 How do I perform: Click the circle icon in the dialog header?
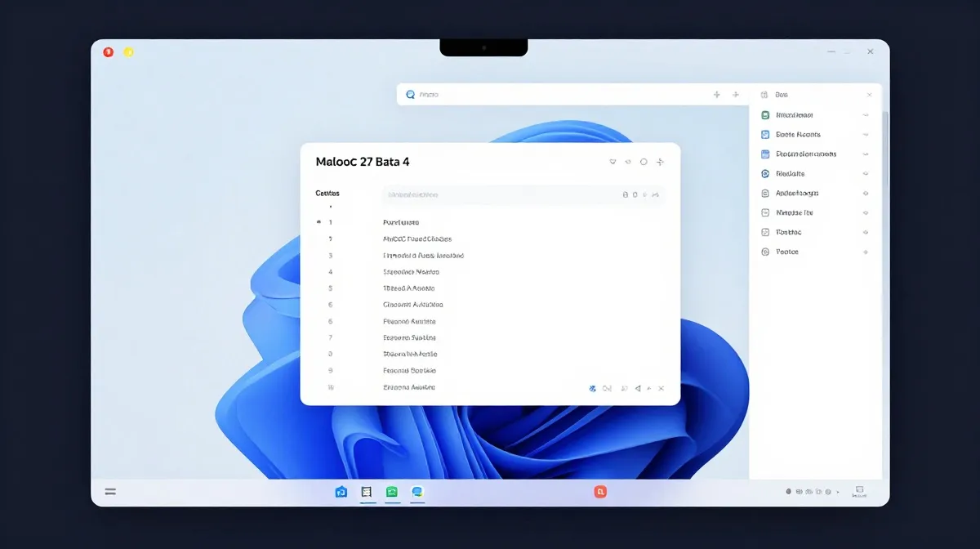(x=644, y=162)
